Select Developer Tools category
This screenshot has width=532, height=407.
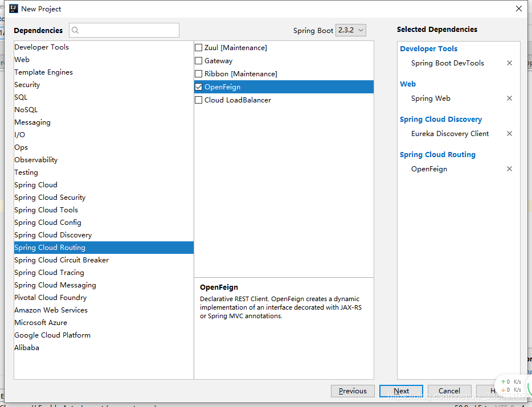104,47
